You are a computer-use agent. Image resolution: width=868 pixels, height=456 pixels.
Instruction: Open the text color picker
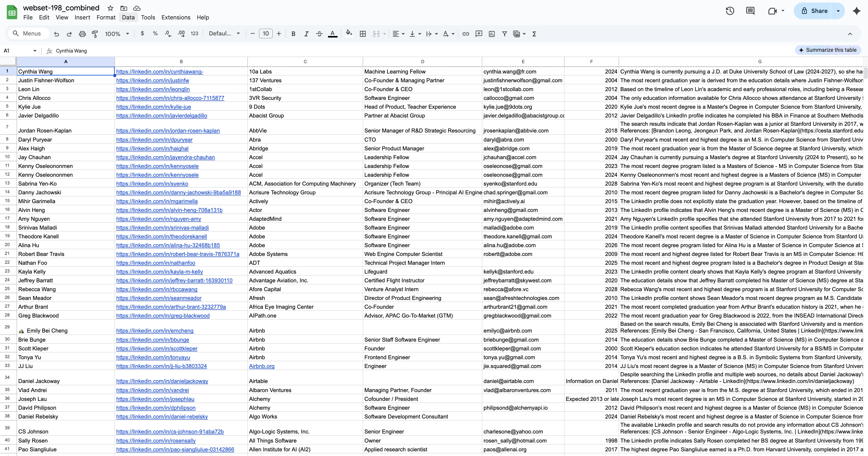pos(332,34)
